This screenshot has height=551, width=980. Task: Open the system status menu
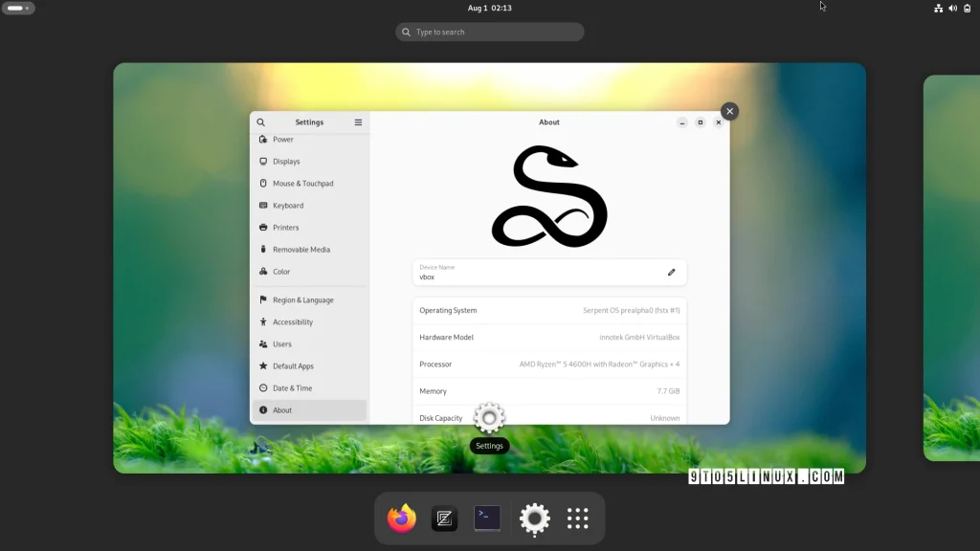tap(951, 9)
